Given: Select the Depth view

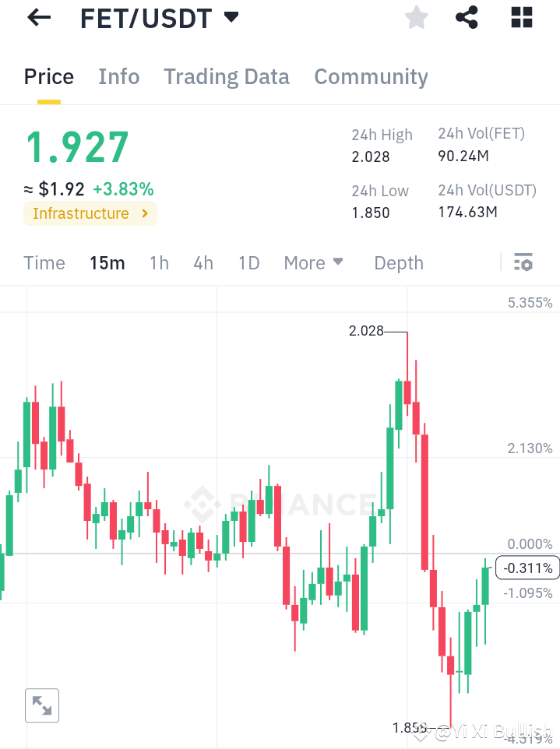Looking at the screenshot, I should click(398, 263).
